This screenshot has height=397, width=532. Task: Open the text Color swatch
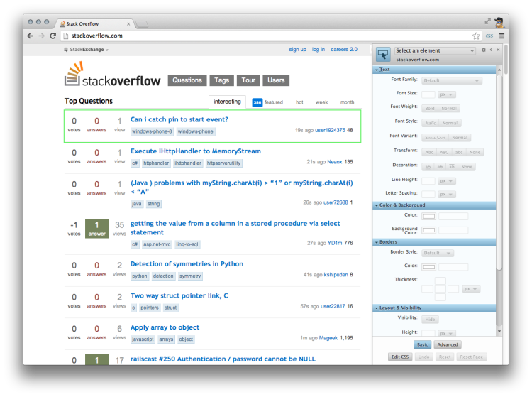click(429, 217)
